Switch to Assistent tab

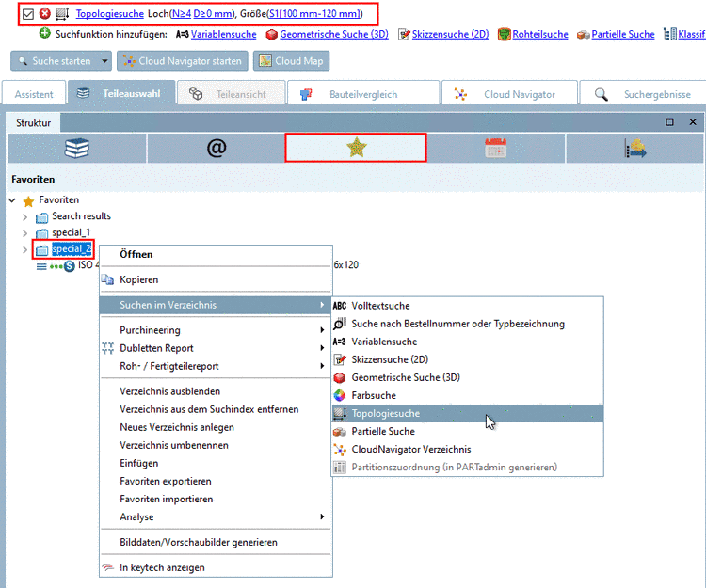pos(34,94)
